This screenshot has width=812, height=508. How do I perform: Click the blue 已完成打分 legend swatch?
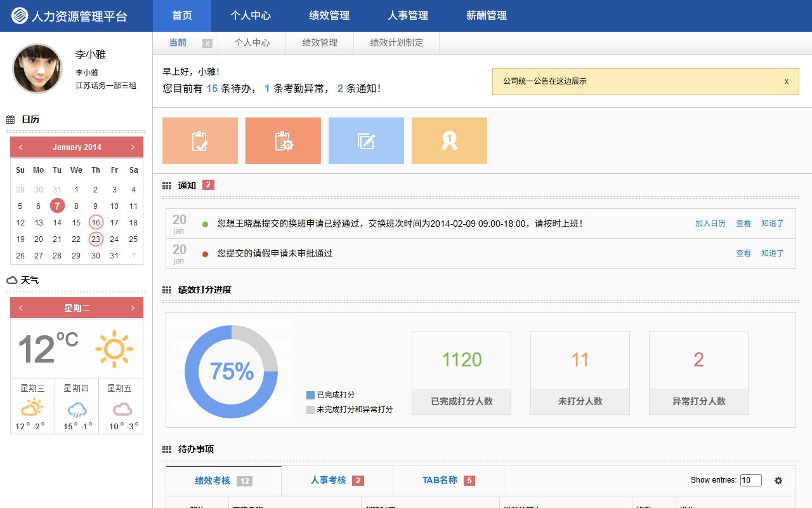pos(310,395)
